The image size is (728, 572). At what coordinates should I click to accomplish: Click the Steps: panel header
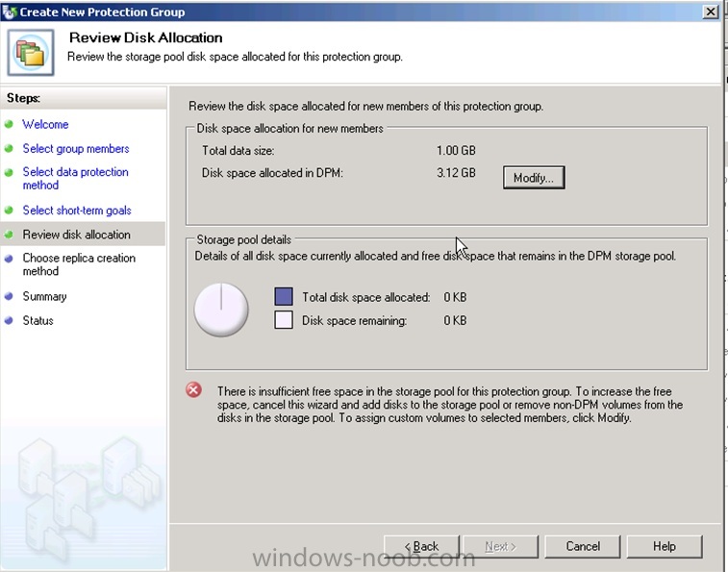click(x=23, y=98)
